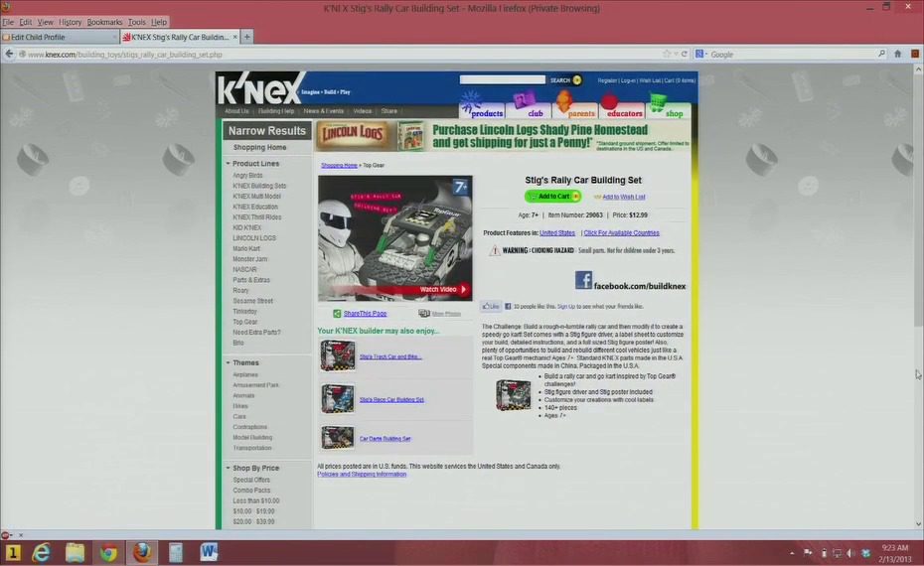924x566 pixels.
Task: Click the Firefox URL address bar
Action: tap(342, 55)
